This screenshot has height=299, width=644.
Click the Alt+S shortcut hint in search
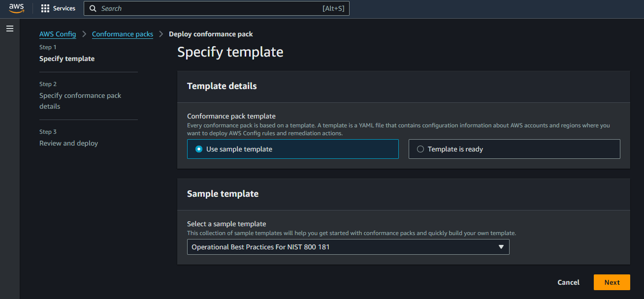tap(333, 8)
